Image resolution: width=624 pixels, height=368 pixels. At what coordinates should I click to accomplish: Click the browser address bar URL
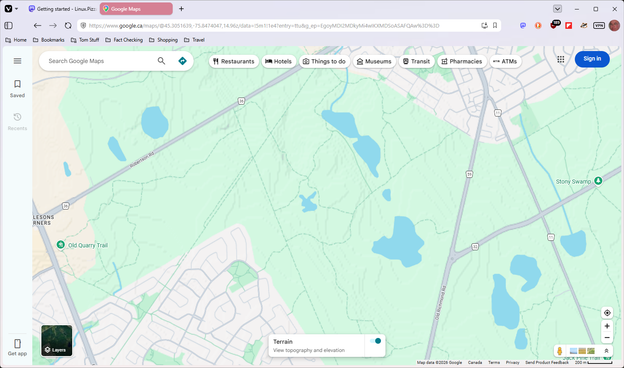(x=263, y=25)
